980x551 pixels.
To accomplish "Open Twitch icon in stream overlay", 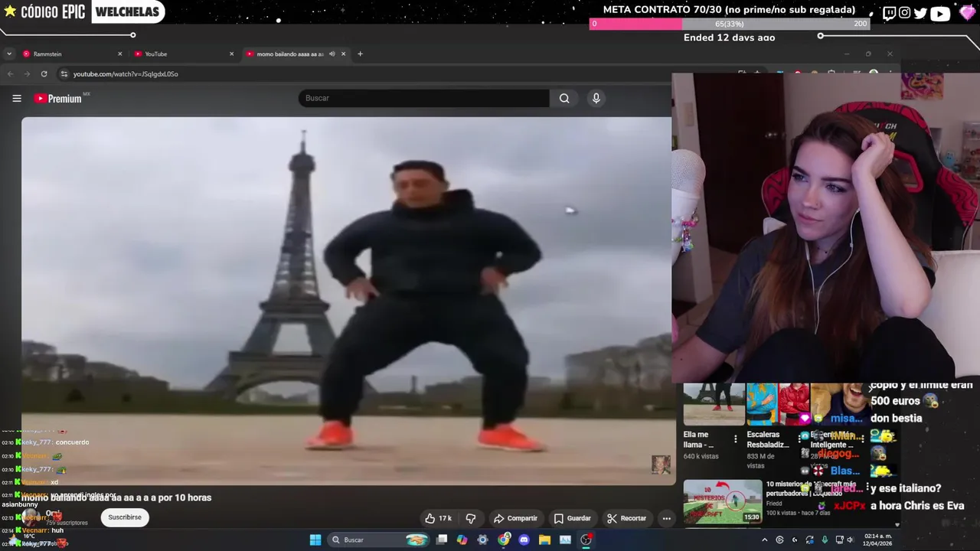I will pyautogui.click(x=890, y=13).
